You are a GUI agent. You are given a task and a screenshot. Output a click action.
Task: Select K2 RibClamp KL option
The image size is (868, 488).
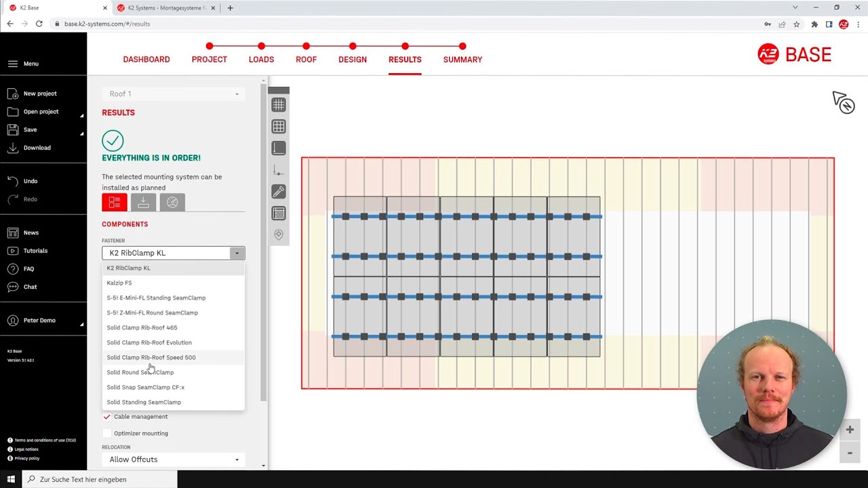(173, 268)
